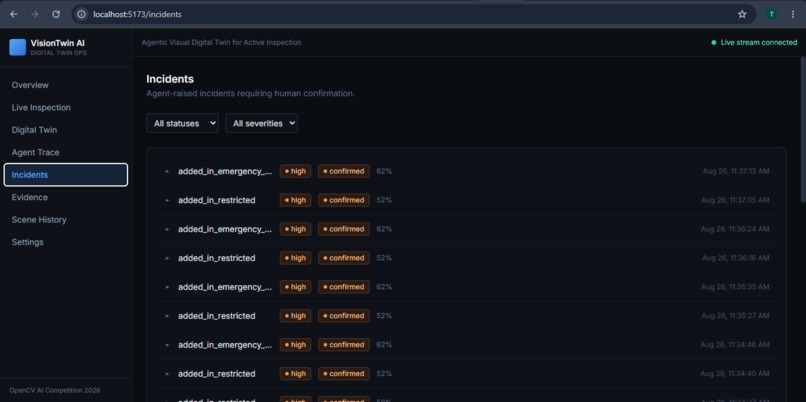Select the Incidents sidebar item
Viewport: 806px width, 402px height.
(66, 175)
